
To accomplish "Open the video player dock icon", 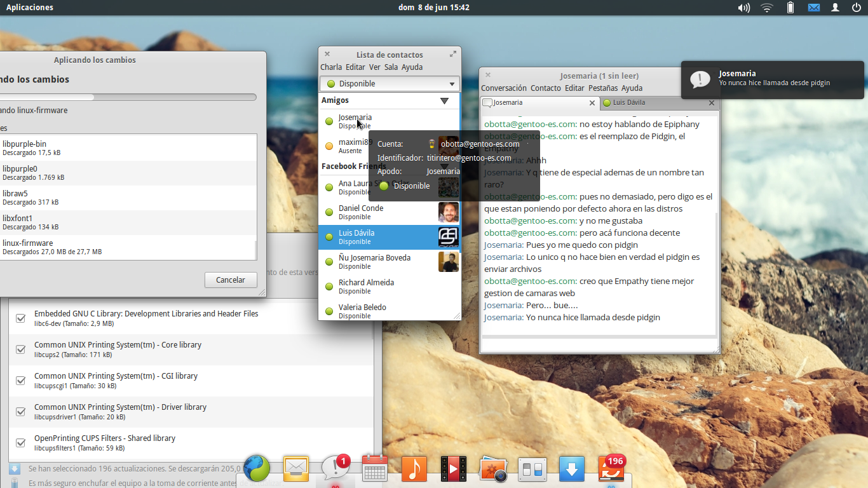I will tap(454, 469).
